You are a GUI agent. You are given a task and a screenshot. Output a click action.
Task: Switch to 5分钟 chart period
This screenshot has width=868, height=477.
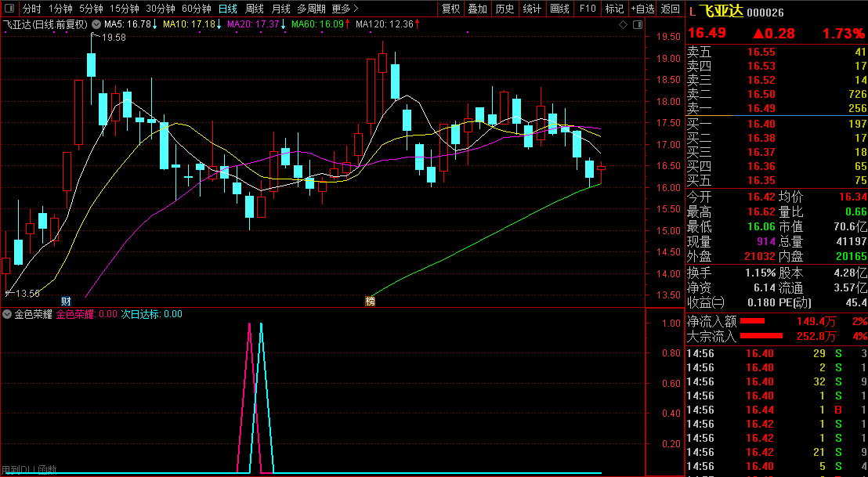coord(91,9)
